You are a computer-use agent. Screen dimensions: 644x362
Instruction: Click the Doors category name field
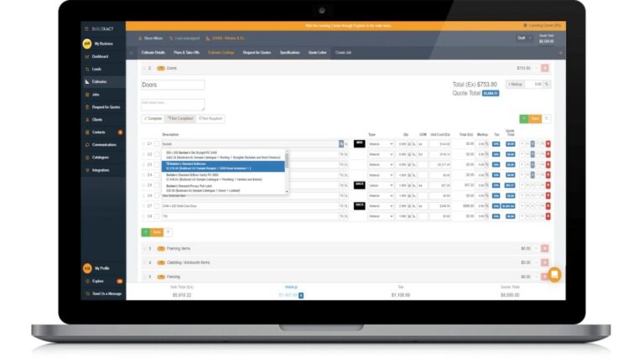pos(173,85)
